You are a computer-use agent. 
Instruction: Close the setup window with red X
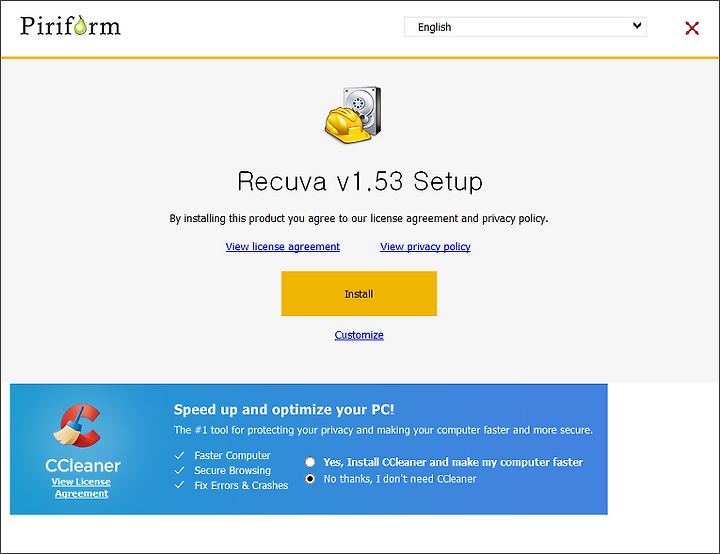click(x=692, y=28)
